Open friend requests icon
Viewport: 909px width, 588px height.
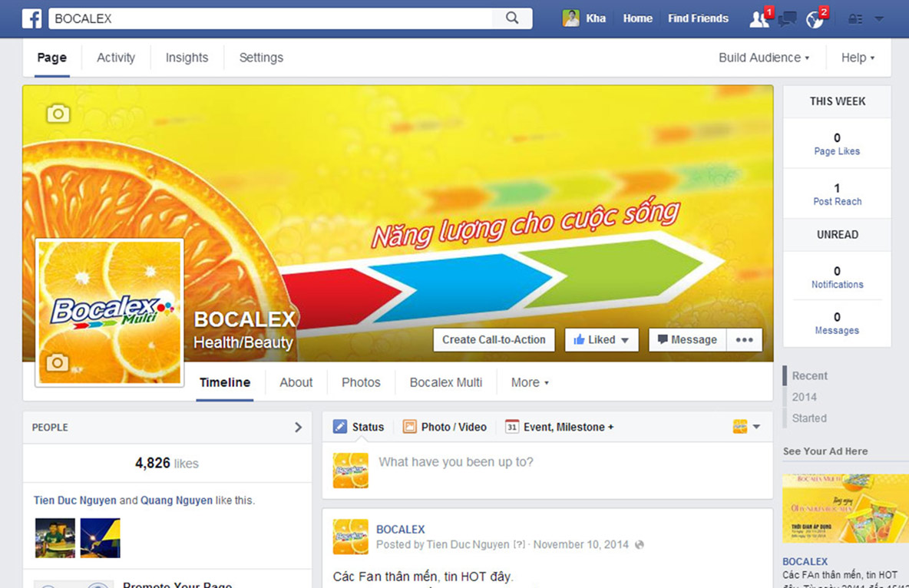coord(759,18)
